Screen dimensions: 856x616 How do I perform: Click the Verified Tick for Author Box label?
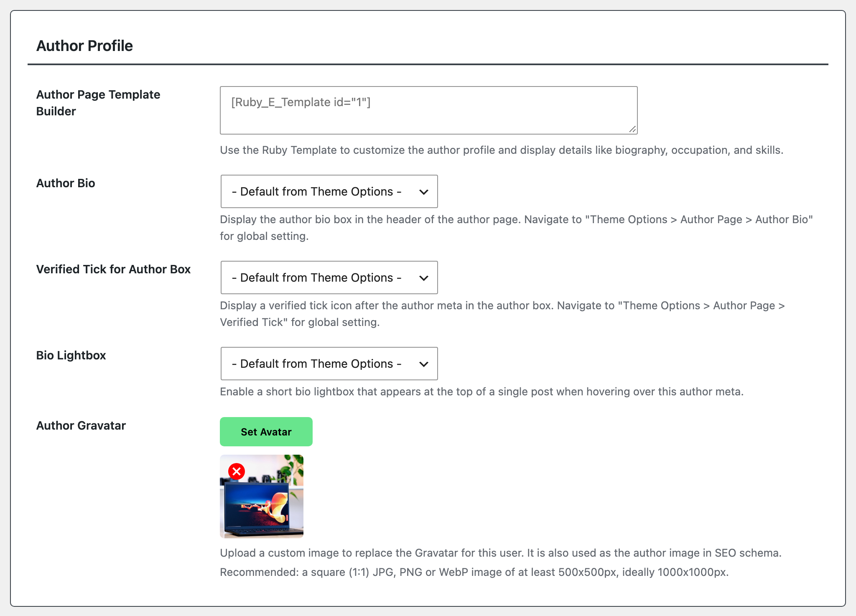tap(113, 269)
